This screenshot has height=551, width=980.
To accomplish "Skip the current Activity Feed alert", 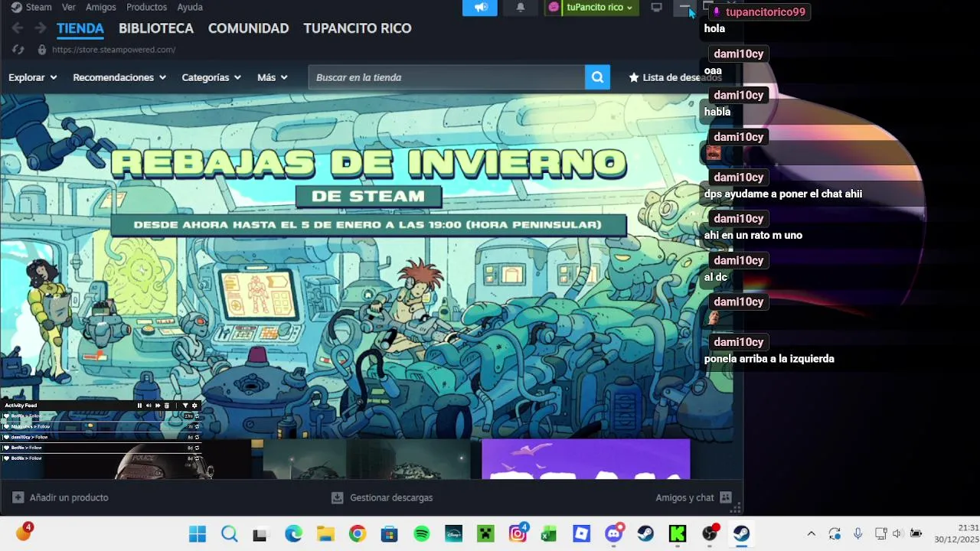I will tap(158, 406).
